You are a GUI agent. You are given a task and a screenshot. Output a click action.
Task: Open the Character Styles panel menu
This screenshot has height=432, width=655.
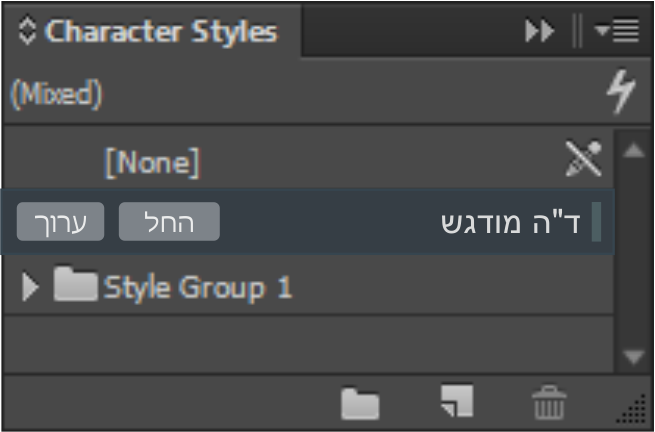[616, 32]
